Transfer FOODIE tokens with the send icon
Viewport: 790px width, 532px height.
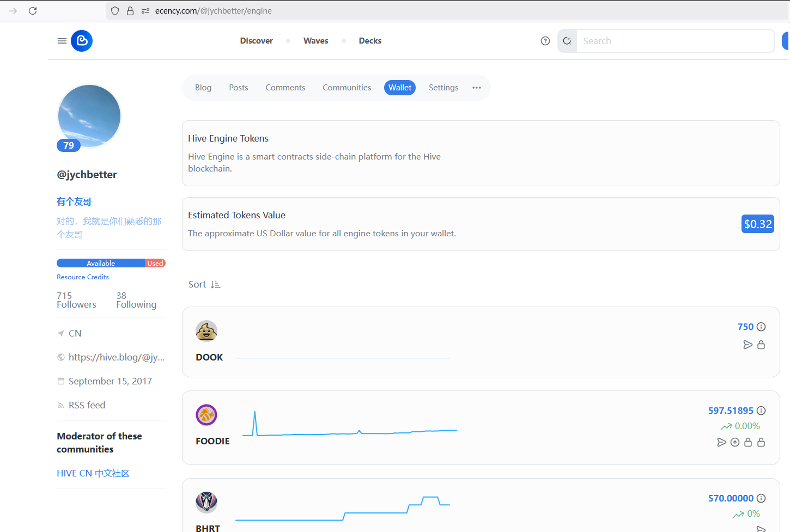click(722, 442)
